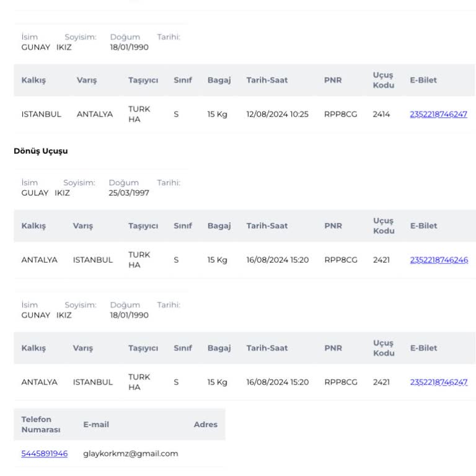Viewport: 476px width, 476px height.
Task: Click phone number link 5445891946
Action: tap(44, 453)
